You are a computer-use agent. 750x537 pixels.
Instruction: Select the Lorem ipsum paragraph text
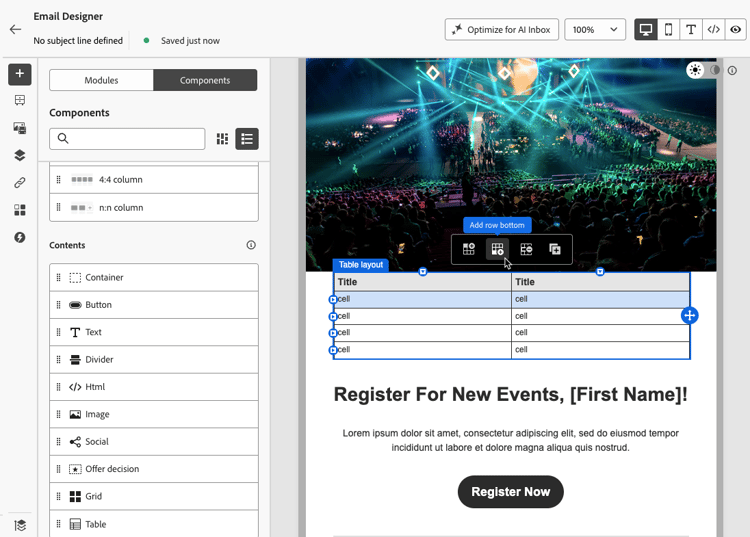point(510,440)
